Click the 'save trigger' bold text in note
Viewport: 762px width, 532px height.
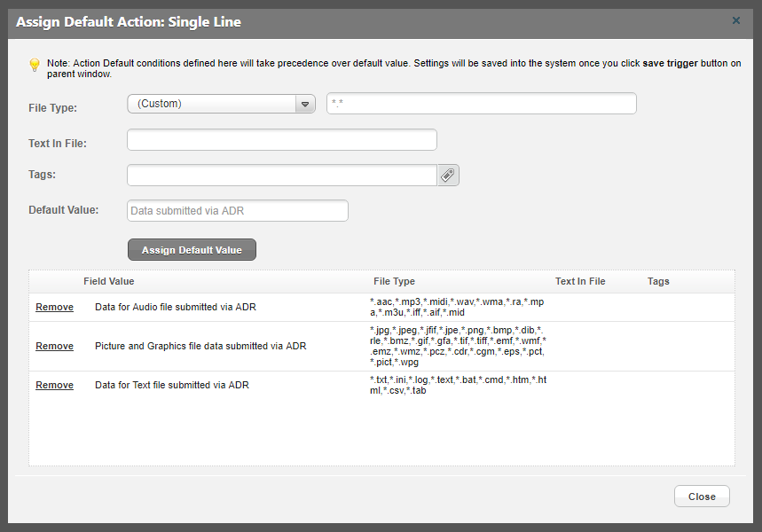pos(670,63)
